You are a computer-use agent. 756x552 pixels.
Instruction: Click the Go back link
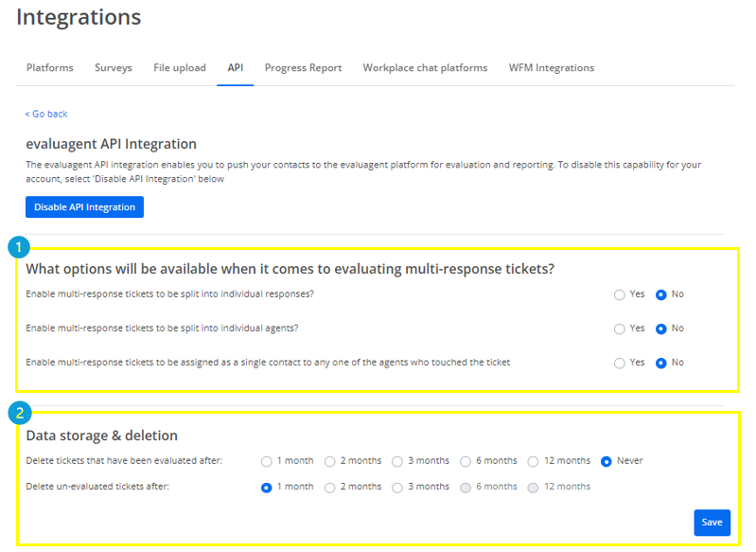[46, 114]
